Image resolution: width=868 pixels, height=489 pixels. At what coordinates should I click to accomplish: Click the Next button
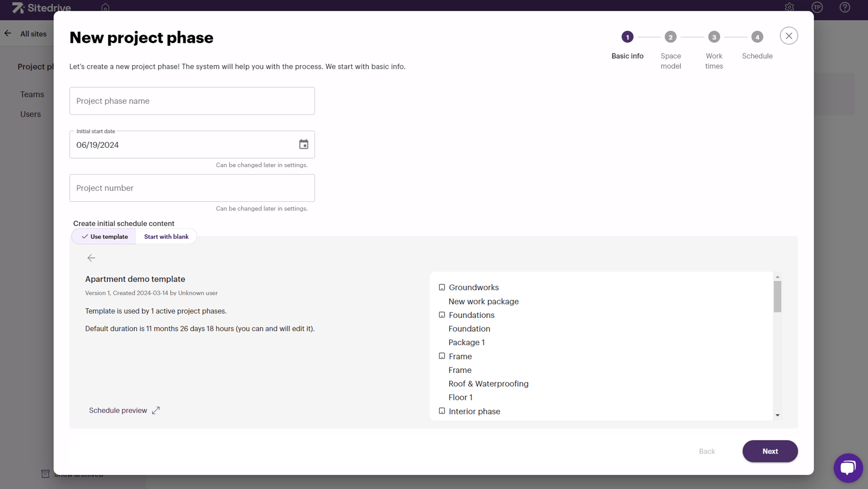coord(770,451)
